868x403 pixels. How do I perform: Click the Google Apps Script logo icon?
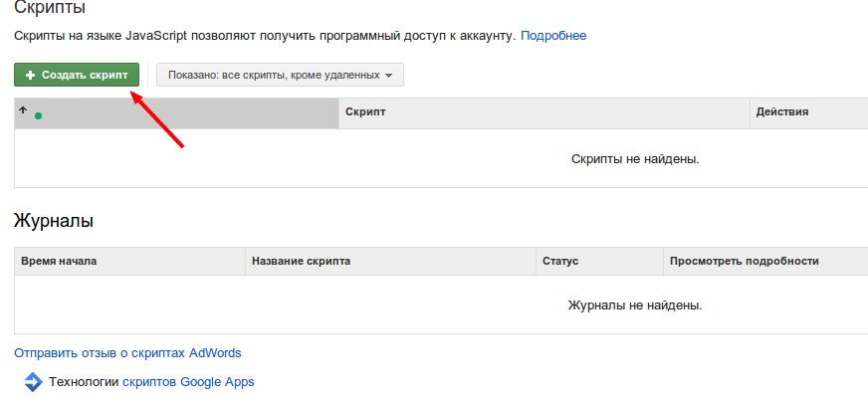pos(33,382)
